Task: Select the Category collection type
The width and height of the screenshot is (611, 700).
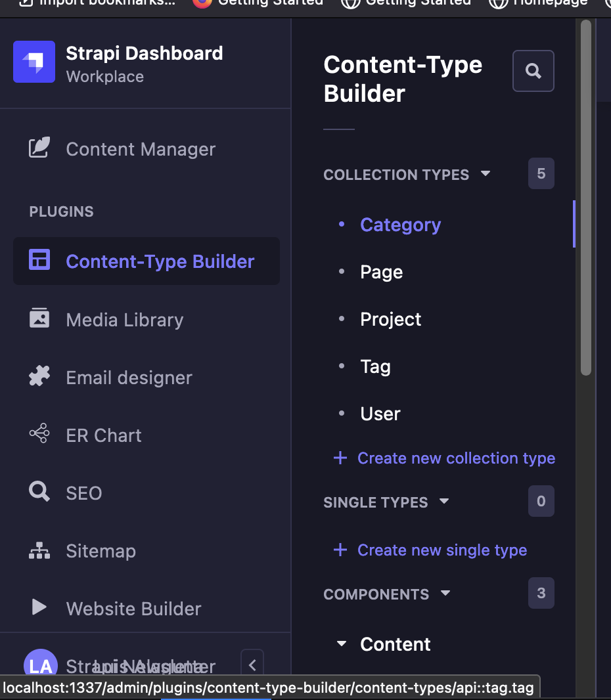Action: point(401,225)
